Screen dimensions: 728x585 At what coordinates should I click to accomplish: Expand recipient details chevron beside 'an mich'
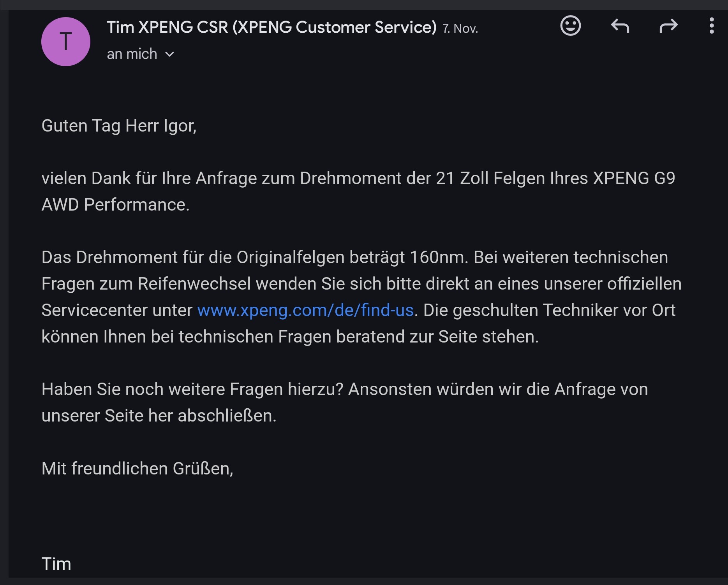170,54
